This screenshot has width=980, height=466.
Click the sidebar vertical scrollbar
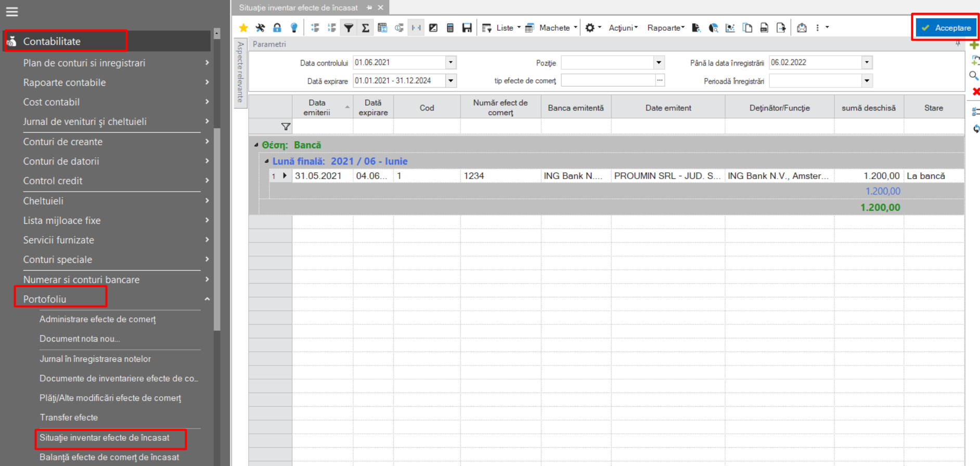217,229
